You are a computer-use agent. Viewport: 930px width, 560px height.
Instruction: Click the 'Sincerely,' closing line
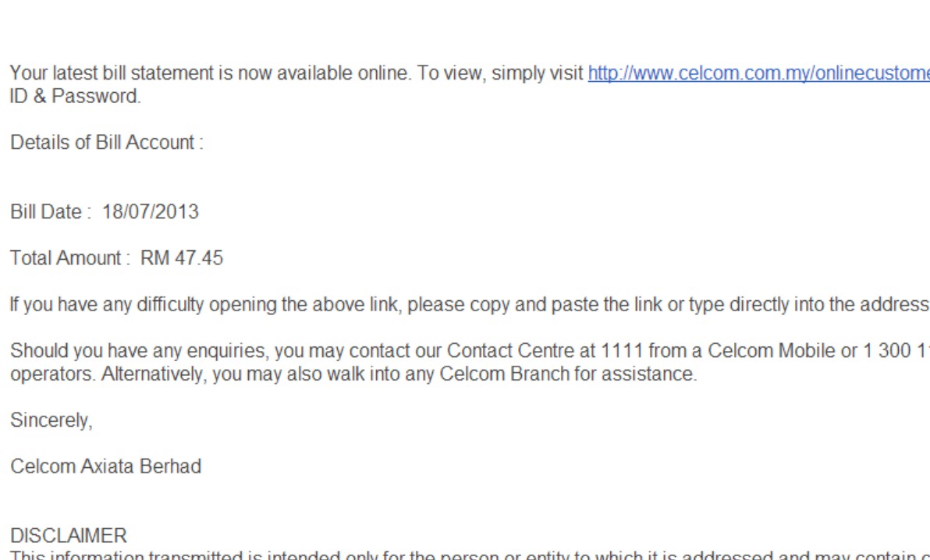pos(51,420)
